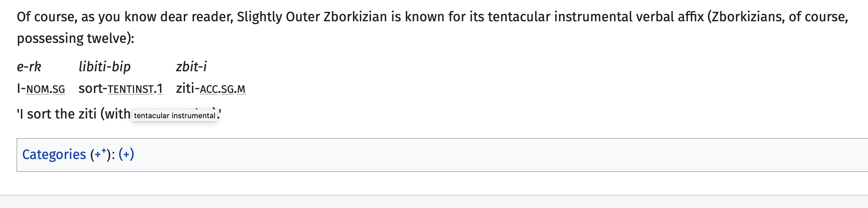Click the translation line 'I sort the ziti'

[57, 114]
